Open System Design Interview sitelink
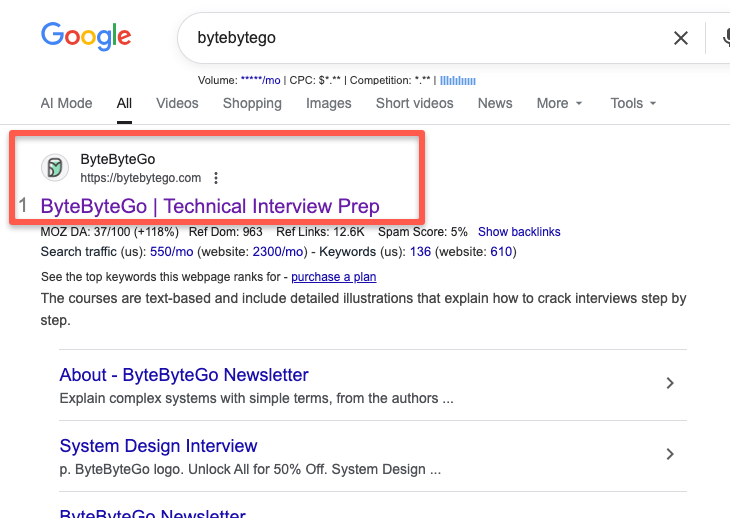This screenshot has height=518, width=730. [158, 446]
